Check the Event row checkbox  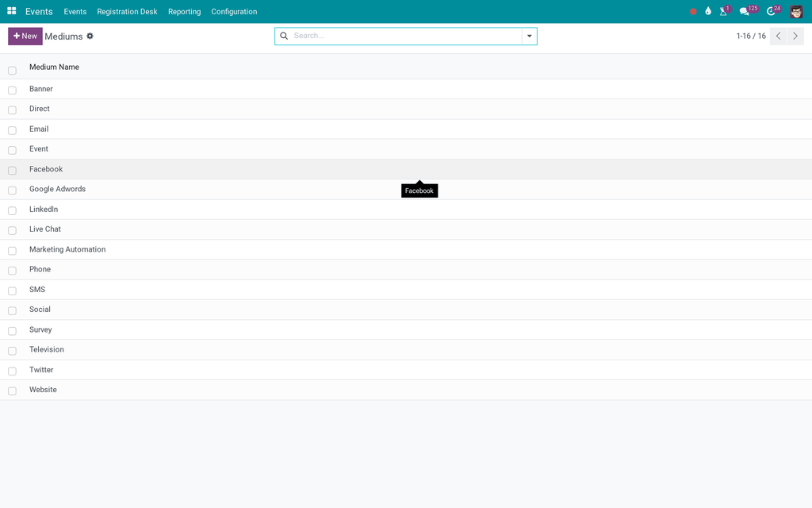(x=13, y=150)
